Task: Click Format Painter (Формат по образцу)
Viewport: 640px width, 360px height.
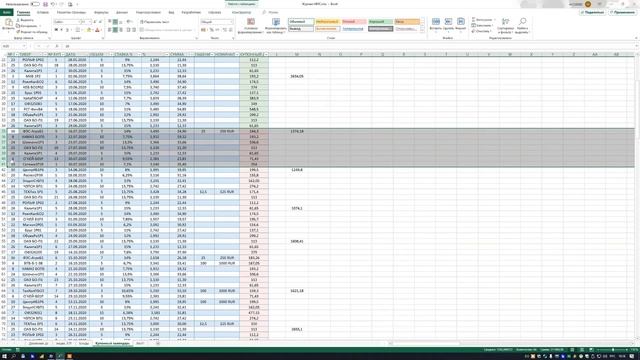Action: 32,31
